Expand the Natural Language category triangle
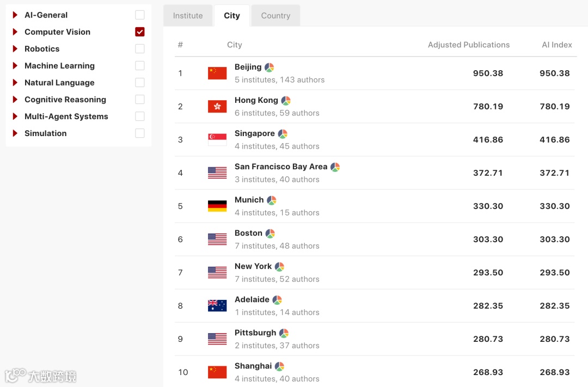This screenshot has height=387, width=588. [15, 83]
